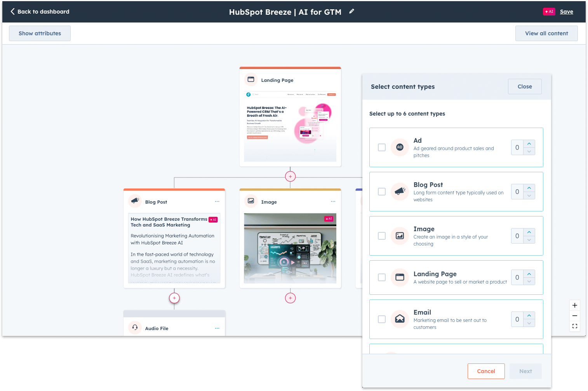The image size is (588, 391).
Task: Check the Landing Page checkbox
Action: coord(381,277)
